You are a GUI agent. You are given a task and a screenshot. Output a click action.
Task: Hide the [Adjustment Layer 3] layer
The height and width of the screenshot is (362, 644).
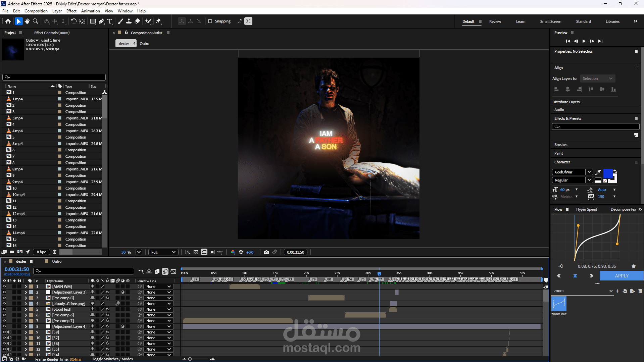pyautogui.click(x=4, y=292)
